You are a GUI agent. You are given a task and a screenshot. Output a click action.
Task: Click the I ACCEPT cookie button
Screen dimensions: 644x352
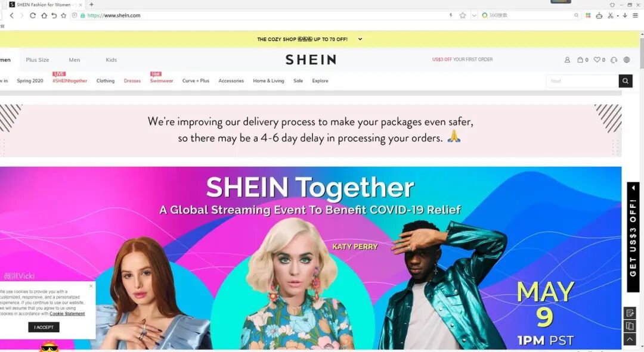point(44,328)
